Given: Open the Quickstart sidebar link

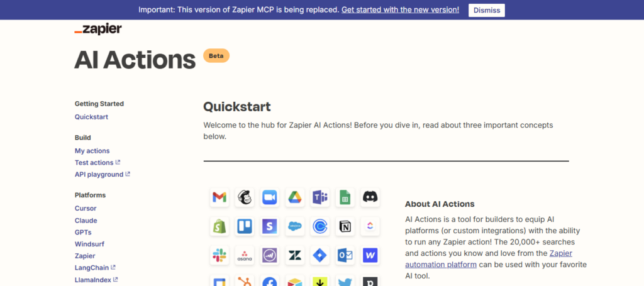Looking at the screenshot, I should 91,117.
